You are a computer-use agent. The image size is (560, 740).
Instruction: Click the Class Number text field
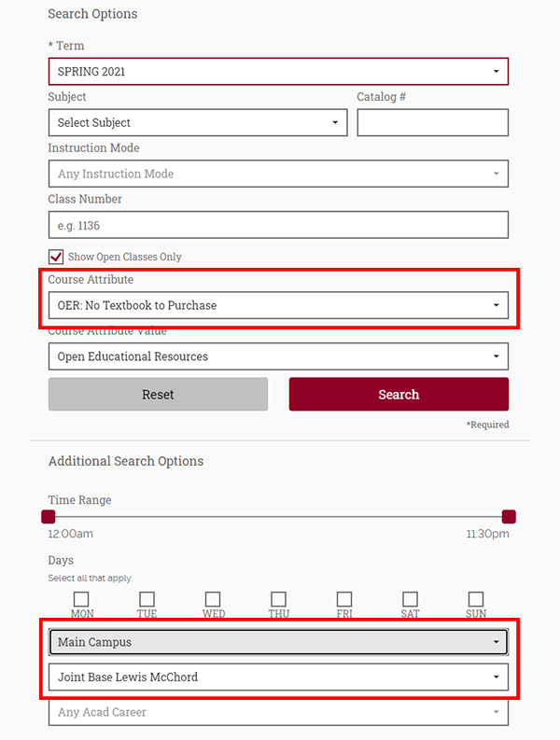click(x=278, y=225)
